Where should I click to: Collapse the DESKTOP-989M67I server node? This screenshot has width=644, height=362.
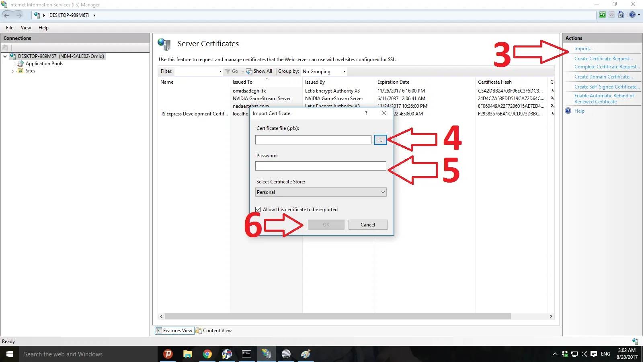coord(5,56)
